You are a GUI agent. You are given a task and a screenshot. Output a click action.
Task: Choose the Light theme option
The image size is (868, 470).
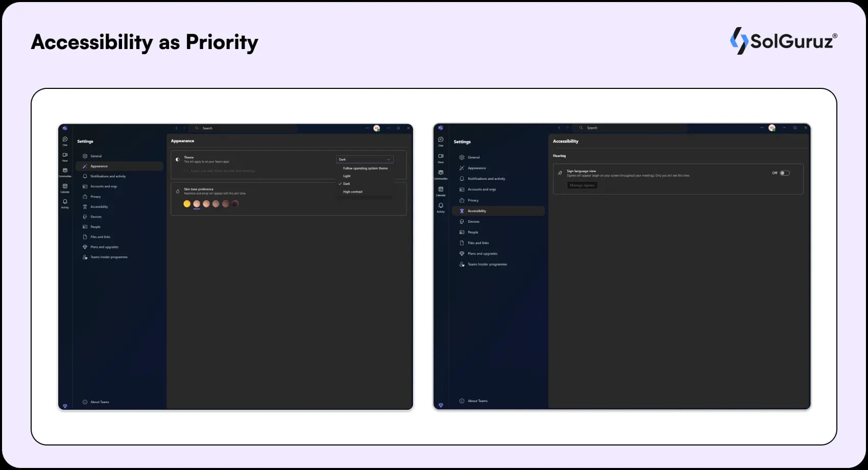point(347,176)
